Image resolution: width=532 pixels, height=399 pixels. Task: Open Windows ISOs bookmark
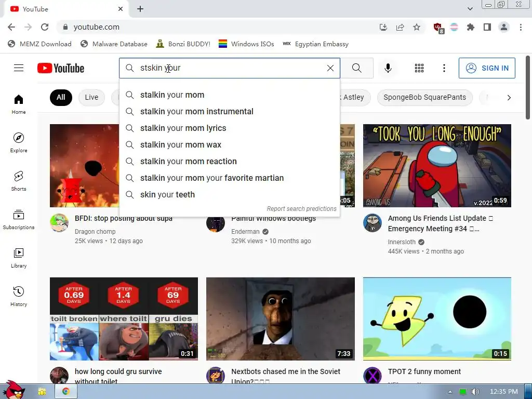246,44
